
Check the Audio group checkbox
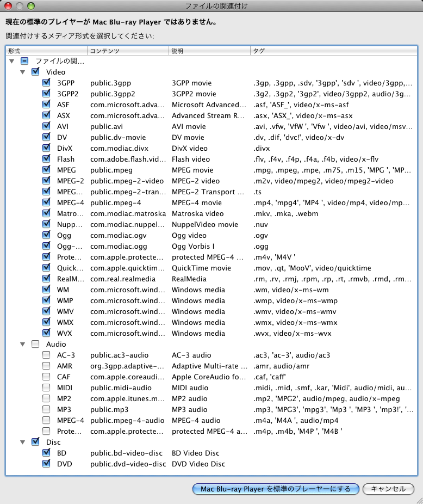35,344
